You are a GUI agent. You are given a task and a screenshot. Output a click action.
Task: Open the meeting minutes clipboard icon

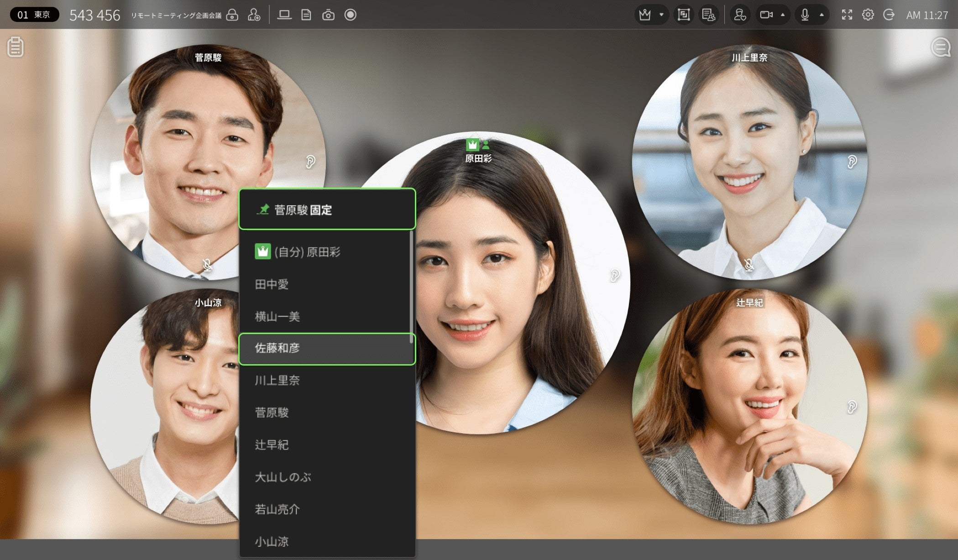click(x=16, y=47)
